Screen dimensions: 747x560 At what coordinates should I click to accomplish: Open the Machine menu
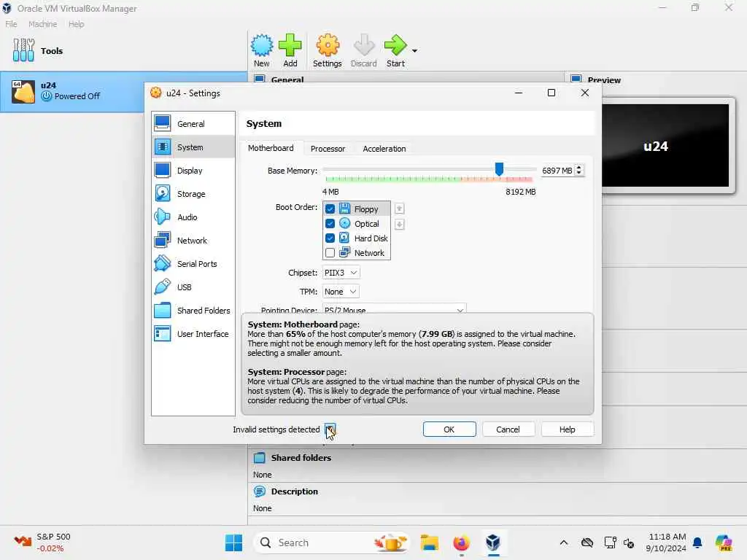tap(42, 24)
